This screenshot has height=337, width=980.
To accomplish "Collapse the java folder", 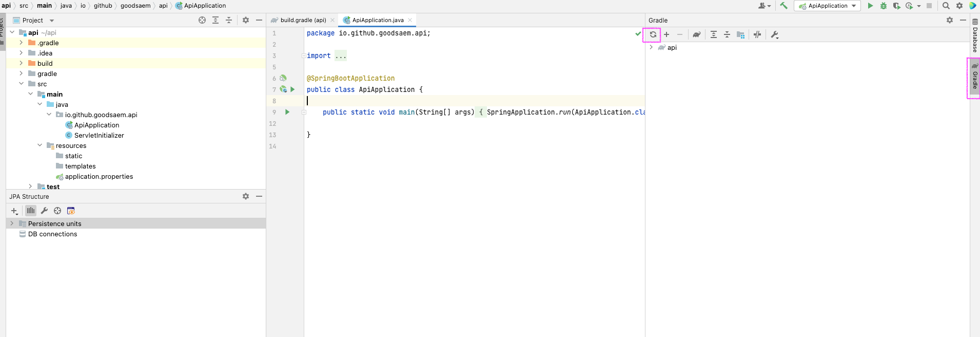I will (x=40, y=104).
